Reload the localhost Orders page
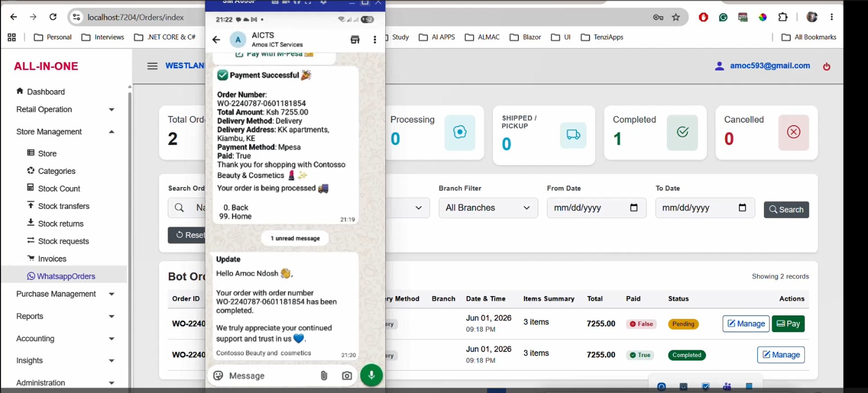 [x=53, y=17]
